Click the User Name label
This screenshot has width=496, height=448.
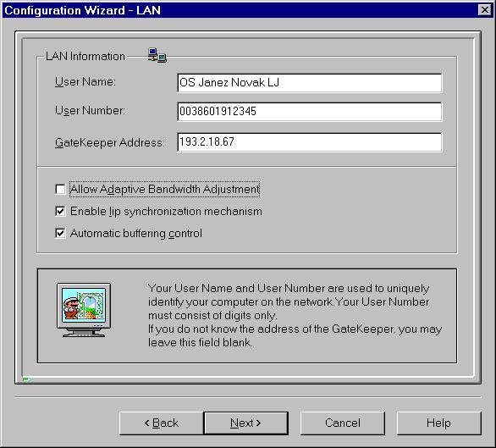85,81
